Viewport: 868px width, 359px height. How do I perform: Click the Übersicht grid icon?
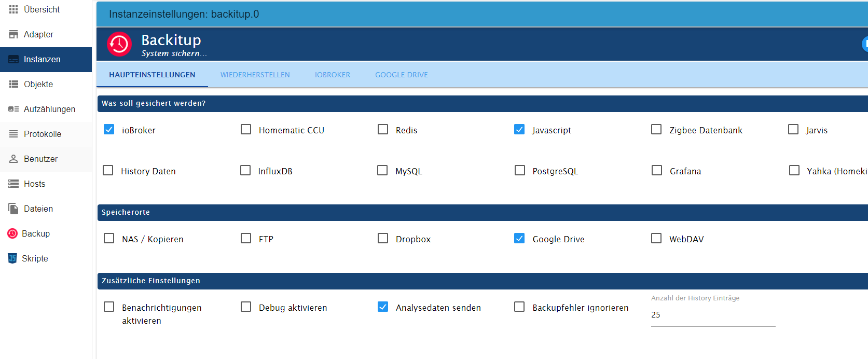[x=13, y=9]
